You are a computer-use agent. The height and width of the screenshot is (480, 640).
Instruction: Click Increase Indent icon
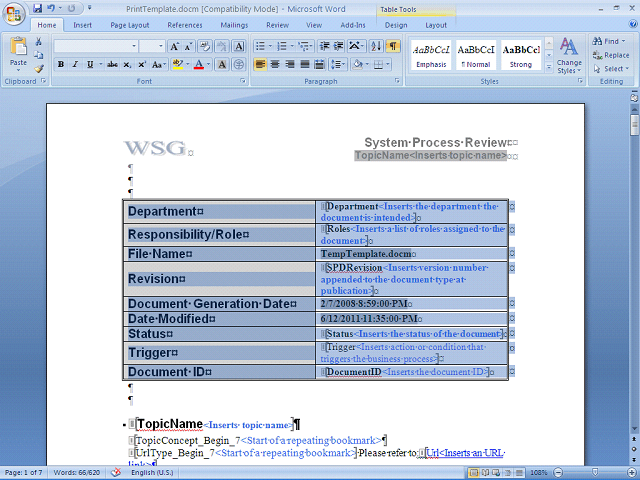click(x=338, y=46)
